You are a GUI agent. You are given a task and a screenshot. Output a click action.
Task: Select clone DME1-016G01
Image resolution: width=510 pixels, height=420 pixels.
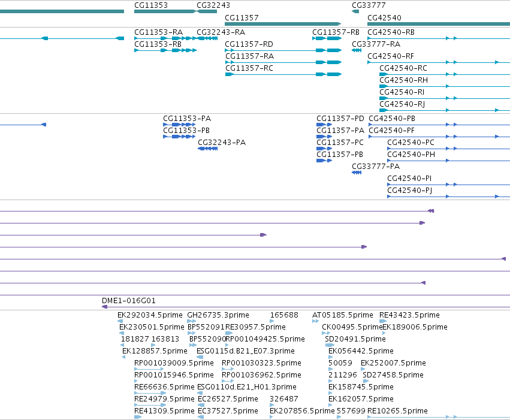(x=129, y=301)
